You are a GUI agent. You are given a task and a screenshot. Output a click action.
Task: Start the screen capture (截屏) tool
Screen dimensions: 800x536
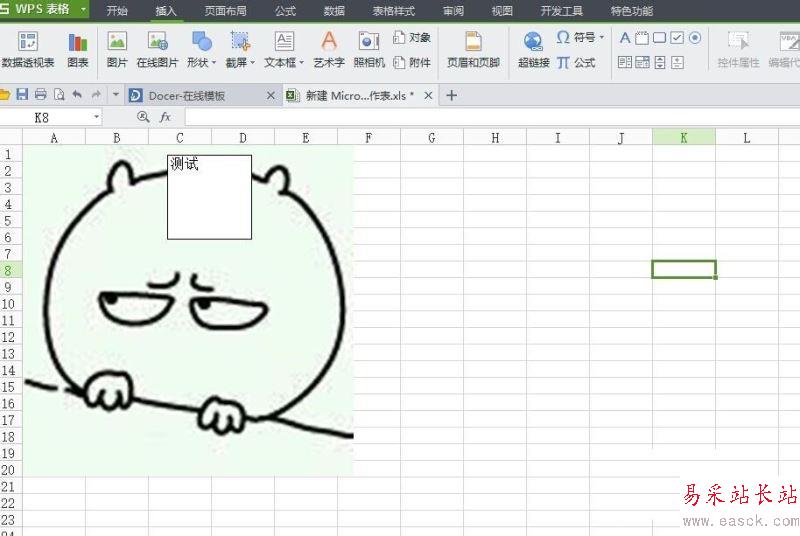pyautogui.click(x=240, y=49)
